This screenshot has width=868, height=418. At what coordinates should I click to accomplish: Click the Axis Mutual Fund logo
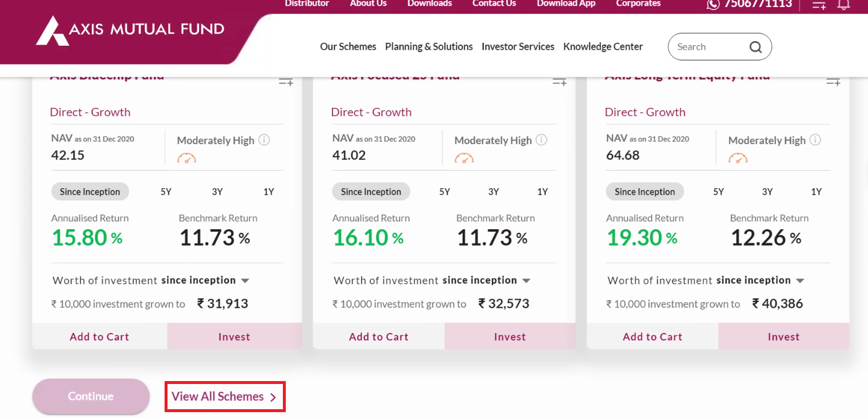[130, 32]
